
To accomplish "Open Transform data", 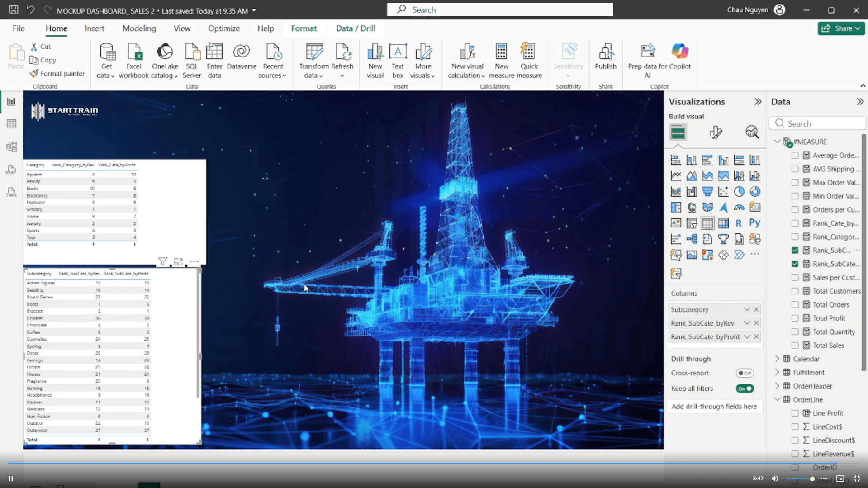I will point(314,61).
